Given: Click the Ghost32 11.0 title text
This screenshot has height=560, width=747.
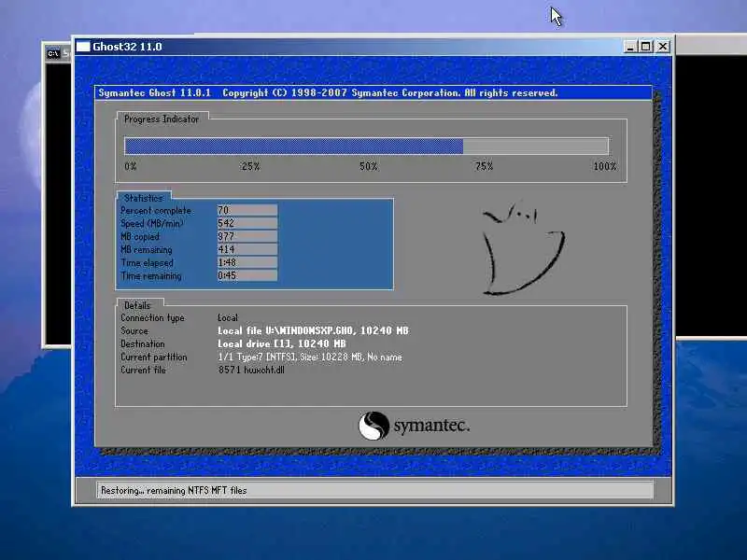Looking at the screenshot, I should coord(127,47).
